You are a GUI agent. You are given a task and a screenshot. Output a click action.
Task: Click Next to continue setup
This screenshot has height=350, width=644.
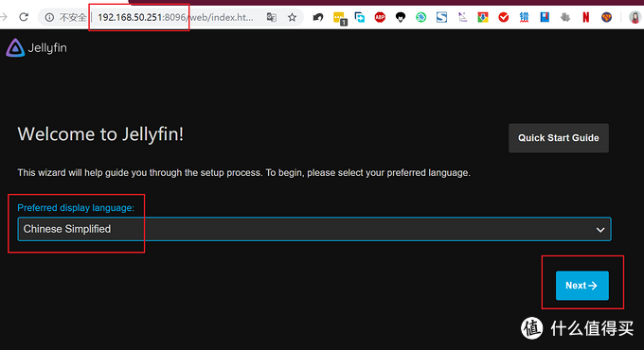[582, 285]
